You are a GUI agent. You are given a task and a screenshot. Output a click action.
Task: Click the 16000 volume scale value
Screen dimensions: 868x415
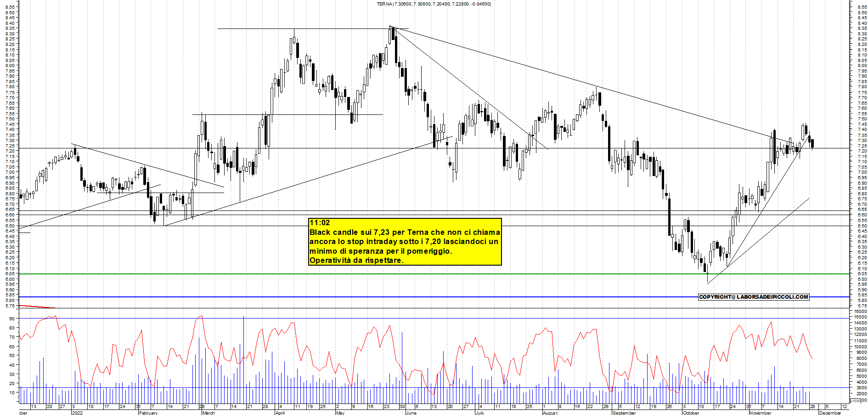(860, 312)
